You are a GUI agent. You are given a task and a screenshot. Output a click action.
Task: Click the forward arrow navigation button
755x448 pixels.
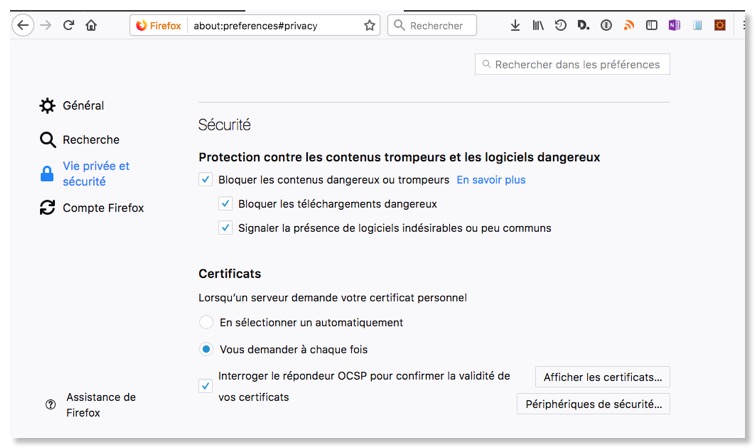pos(46,25)
